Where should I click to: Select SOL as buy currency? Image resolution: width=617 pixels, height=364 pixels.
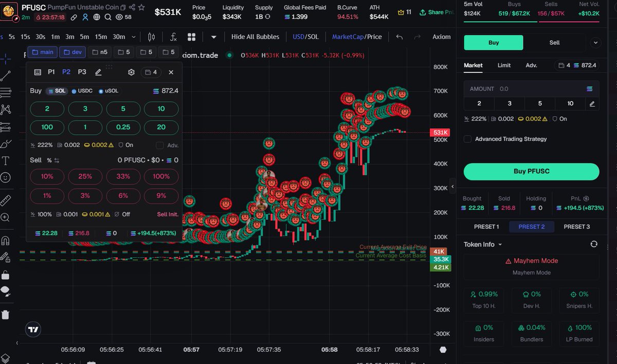click(57, 91)
